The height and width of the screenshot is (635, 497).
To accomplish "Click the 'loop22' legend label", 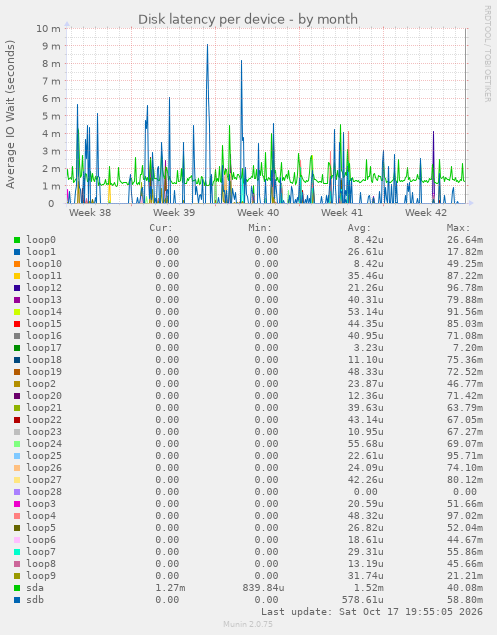I will (x=44, y=420).
